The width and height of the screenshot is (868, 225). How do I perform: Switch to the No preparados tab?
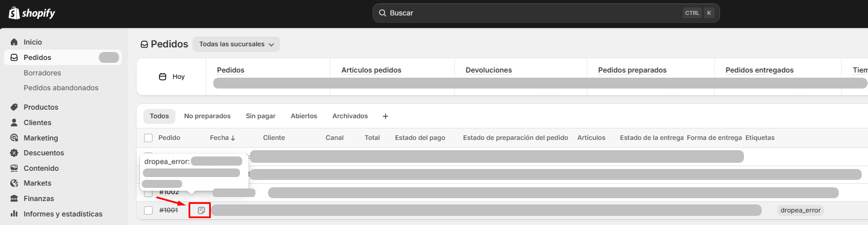tap(207, 116)
